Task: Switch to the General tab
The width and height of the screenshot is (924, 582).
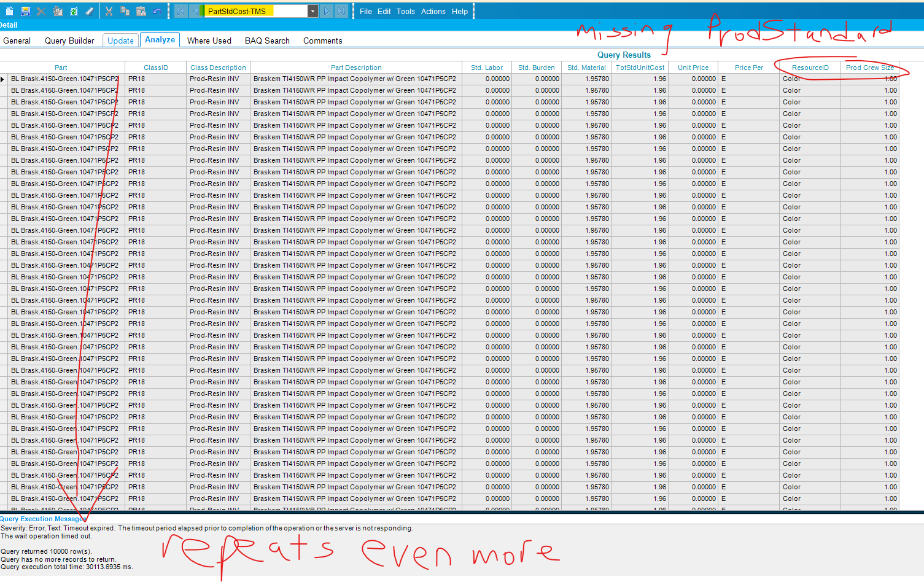Action: click(x=17, y=41)
